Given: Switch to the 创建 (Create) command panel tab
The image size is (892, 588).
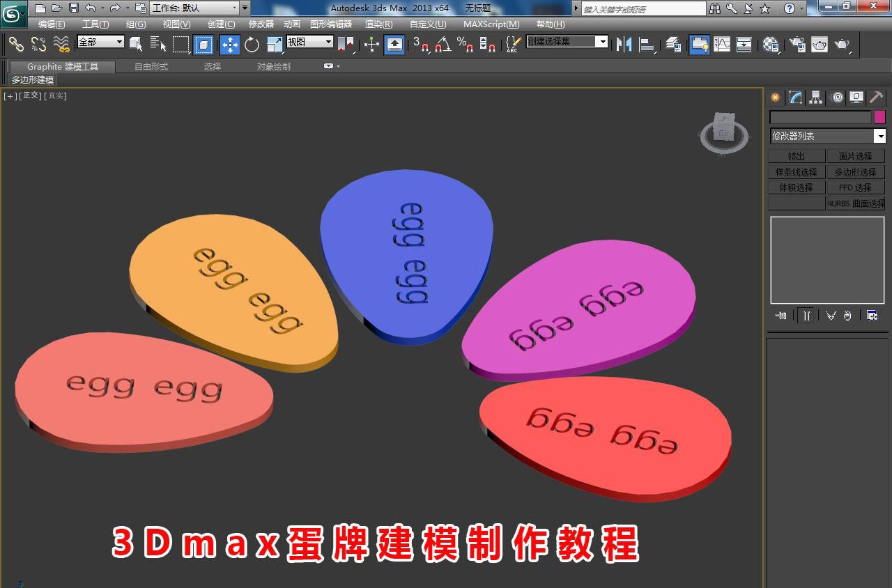Looking at the screenshot, I should [x=774, y=98].
